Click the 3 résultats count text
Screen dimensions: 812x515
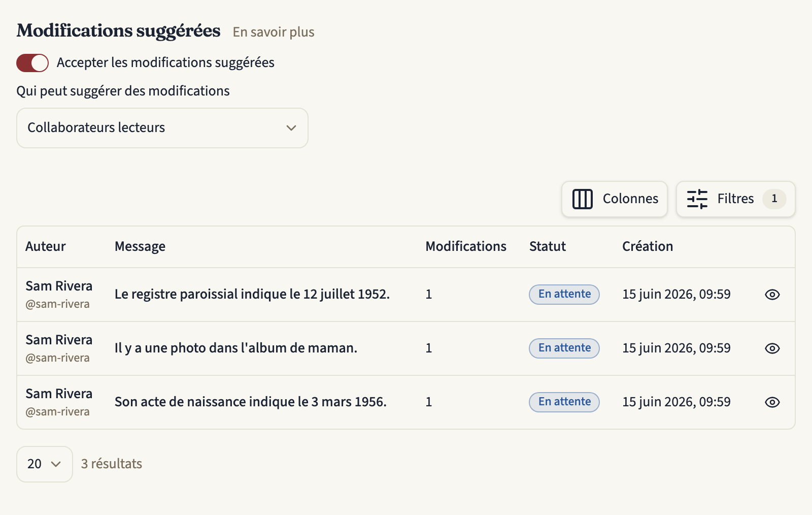point(112,464)
